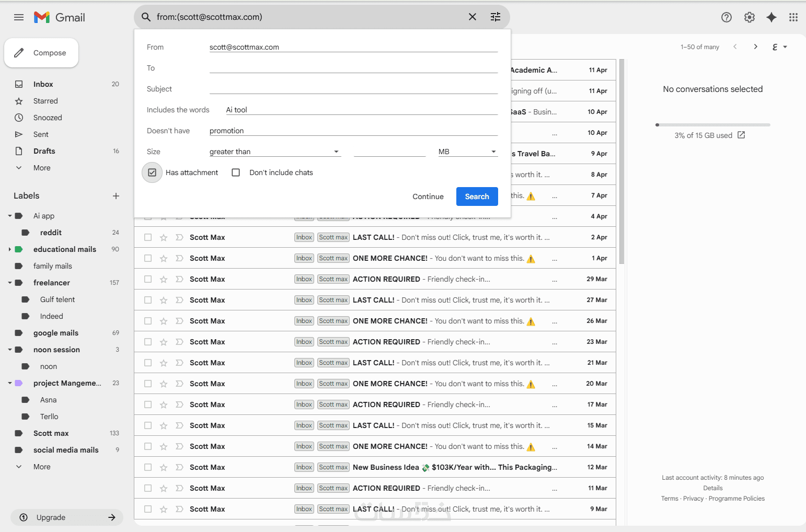
Task: Star the 2 Apr LAST CALL email
Action: pos(164,237)
